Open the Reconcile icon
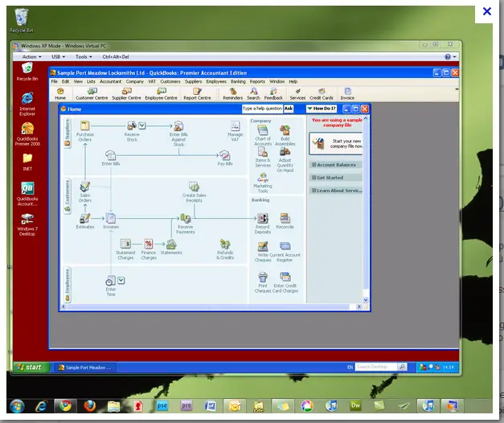Screen dimensions: 504x423 285,218
